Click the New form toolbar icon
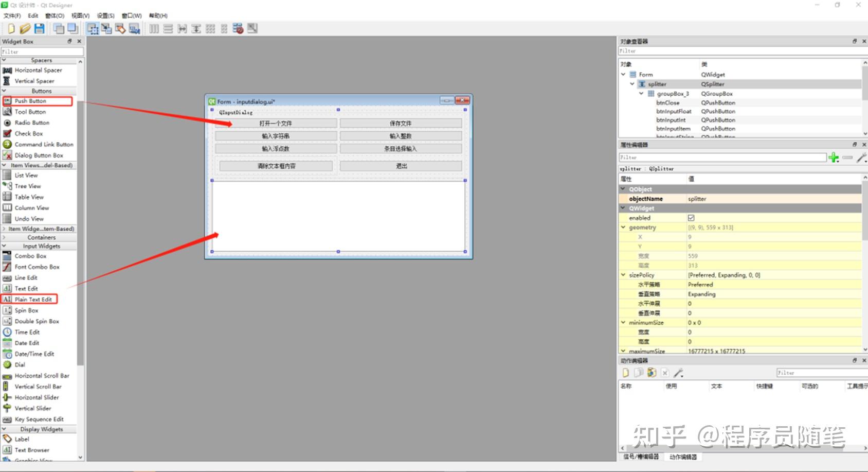The image size is (868, 472). [11, 29]
